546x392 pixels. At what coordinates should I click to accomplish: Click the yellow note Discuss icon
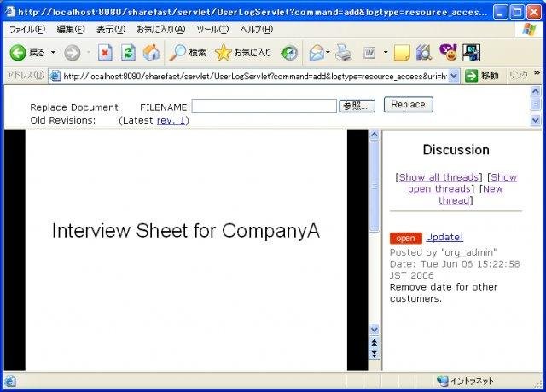402,53
